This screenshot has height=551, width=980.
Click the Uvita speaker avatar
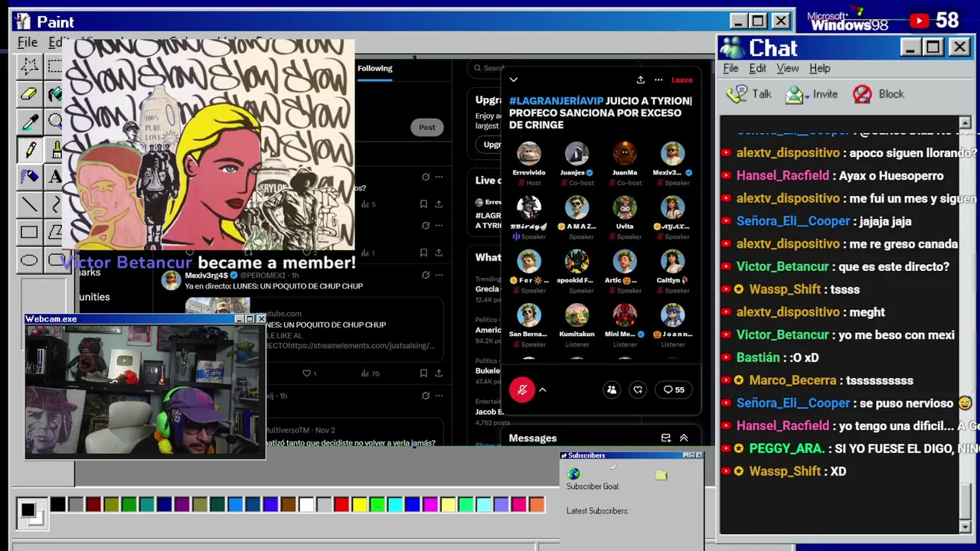tap(625, 207)
